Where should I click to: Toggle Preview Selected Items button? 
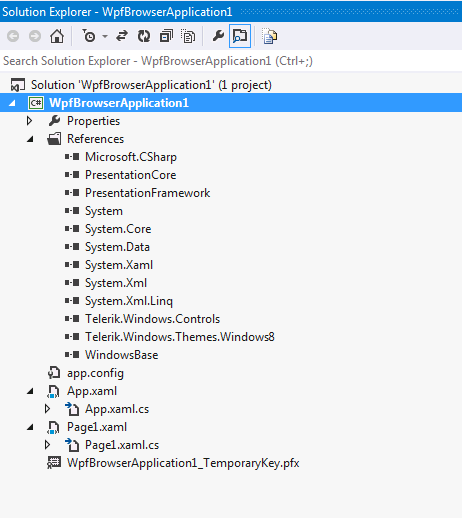coord(240,36)
